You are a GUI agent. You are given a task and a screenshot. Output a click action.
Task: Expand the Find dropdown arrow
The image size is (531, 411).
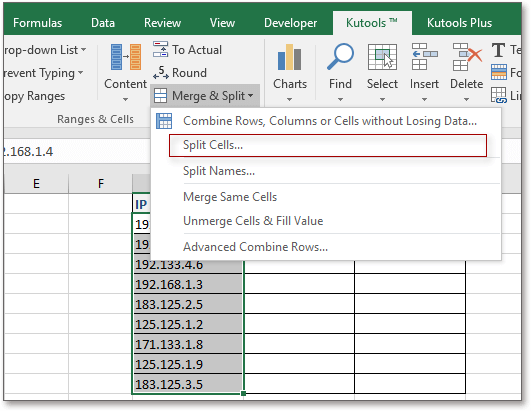point(340,100)
